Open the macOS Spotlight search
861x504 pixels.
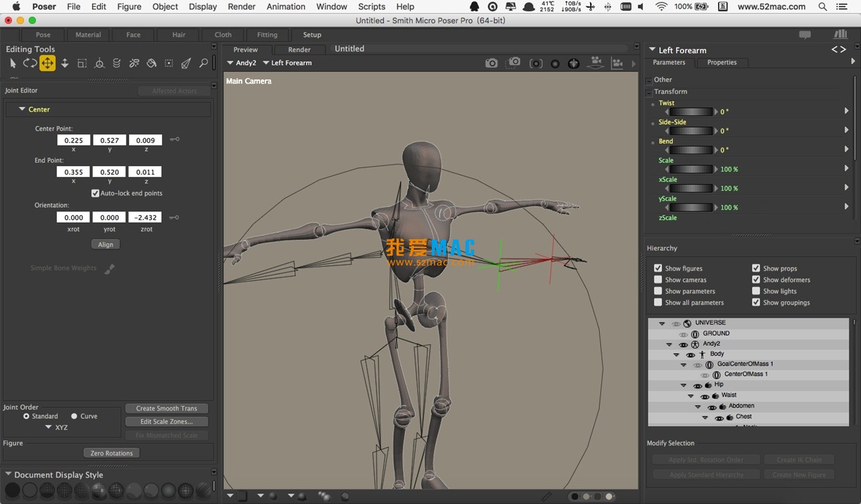(823, 7)
